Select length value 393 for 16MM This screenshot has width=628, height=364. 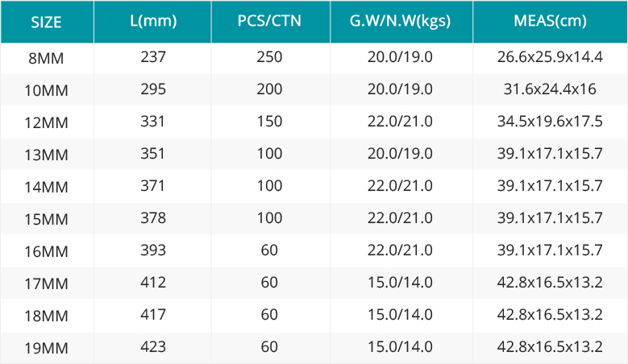point(152,250)
